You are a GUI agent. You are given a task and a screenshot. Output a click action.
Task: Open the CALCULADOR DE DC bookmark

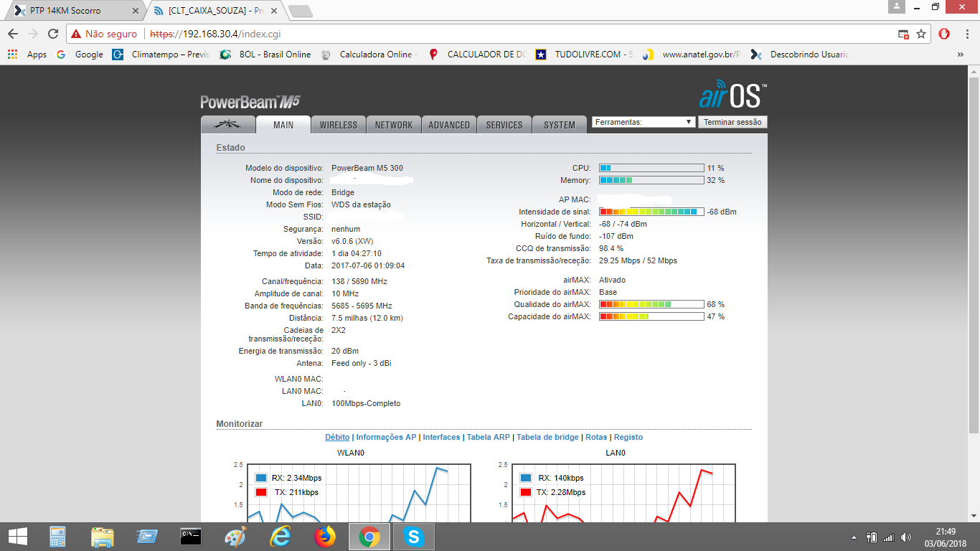[x=477, y=55]
